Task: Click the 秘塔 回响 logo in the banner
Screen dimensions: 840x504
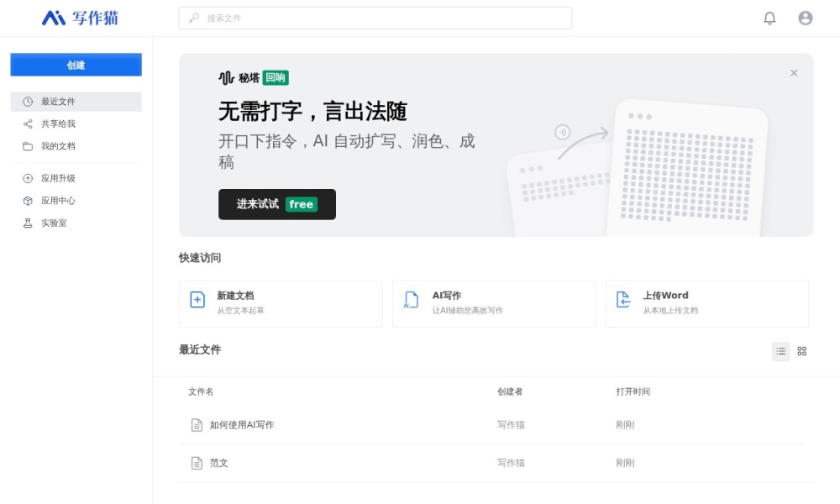Action: pyautogui.click(x=254, y=77)
